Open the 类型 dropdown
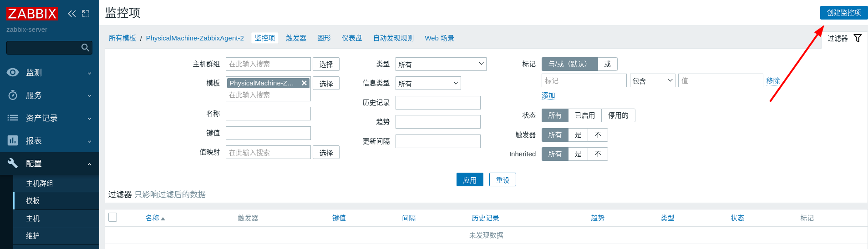This screenshot has height=249, width=868. click(x=441, y=64)
